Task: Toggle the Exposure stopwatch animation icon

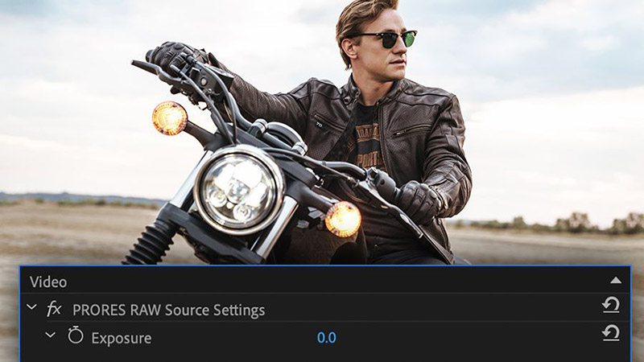Action: coord(75,335)
